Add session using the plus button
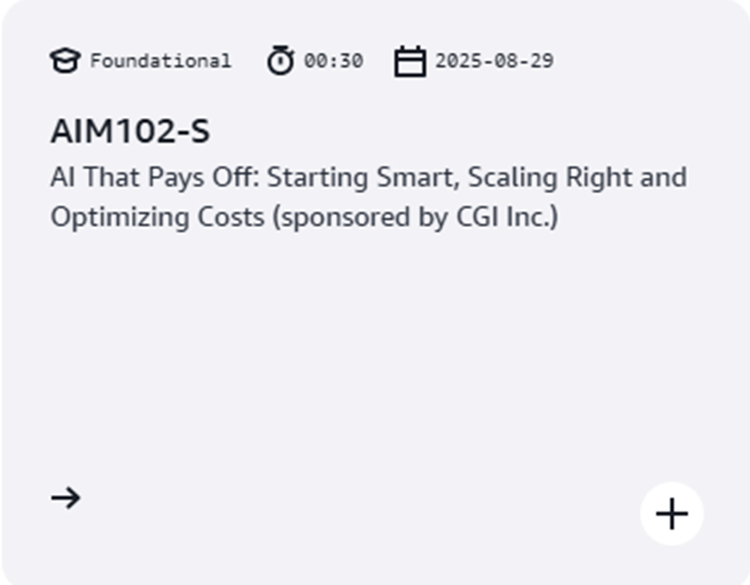This screenshot has height=585, width=750. point(672,514)
